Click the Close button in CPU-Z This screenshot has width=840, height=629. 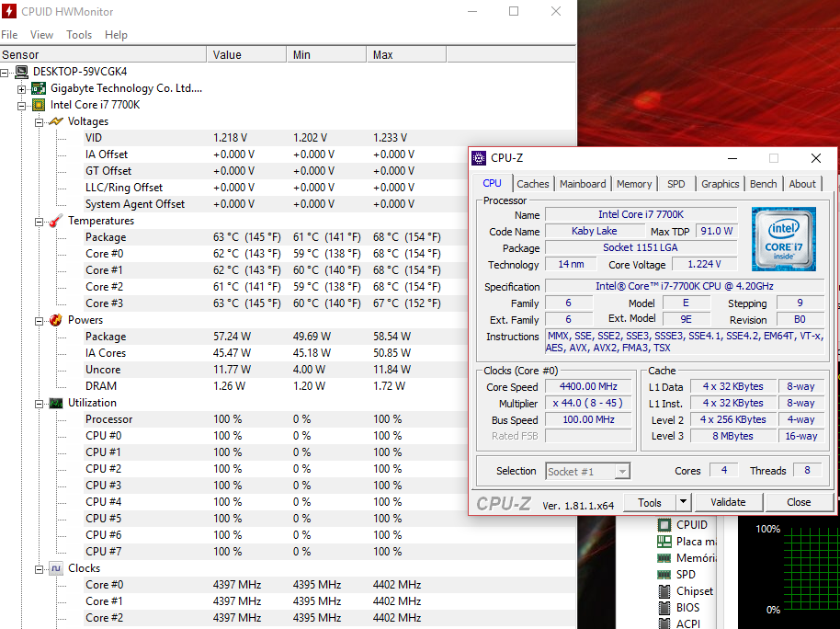coord(799,502)
